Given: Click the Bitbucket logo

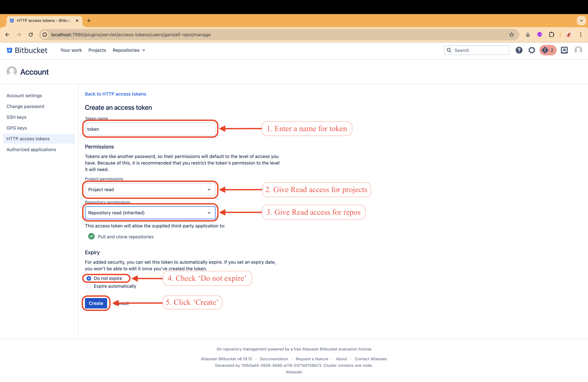Looking at the screenshot, I should (27, 50).
